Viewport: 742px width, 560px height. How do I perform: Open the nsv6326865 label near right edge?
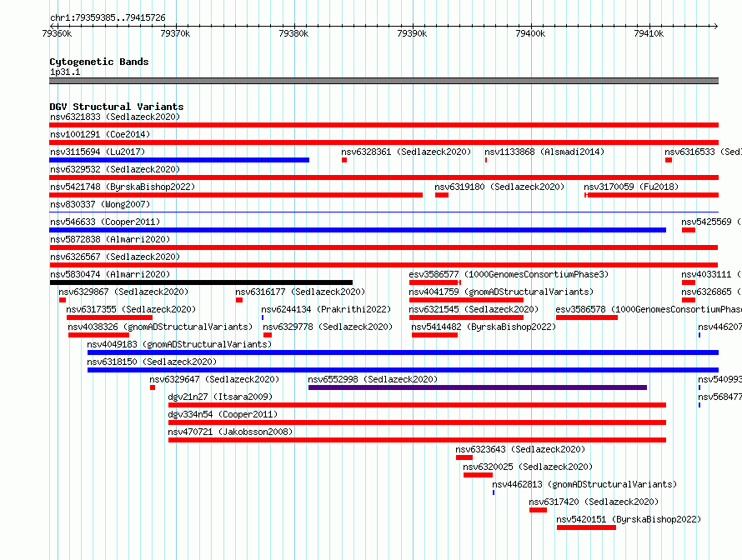(x=712, y=292)
